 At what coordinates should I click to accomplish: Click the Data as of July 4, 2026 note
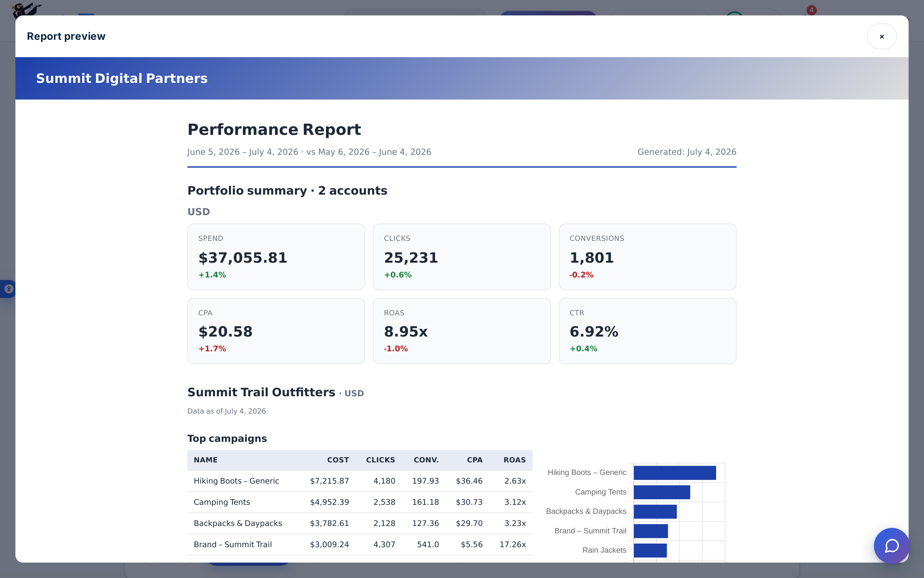tap(227, 411)
